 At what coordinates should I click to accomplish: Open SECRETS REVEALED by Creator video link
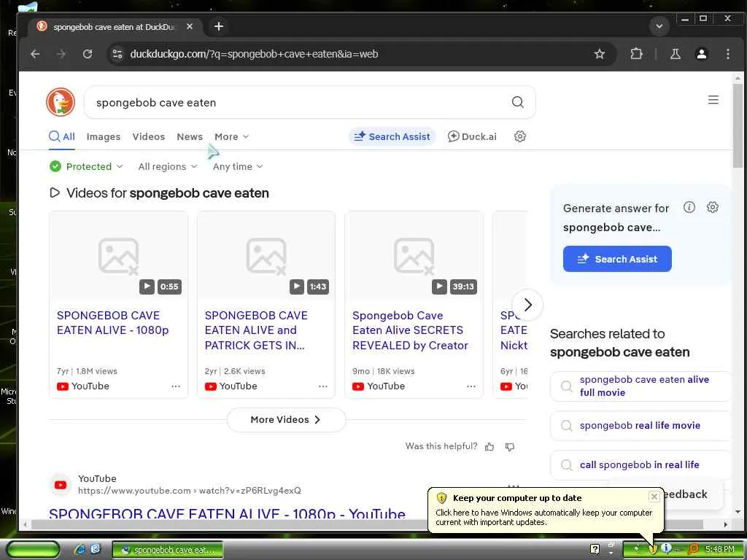click(410, 330)
